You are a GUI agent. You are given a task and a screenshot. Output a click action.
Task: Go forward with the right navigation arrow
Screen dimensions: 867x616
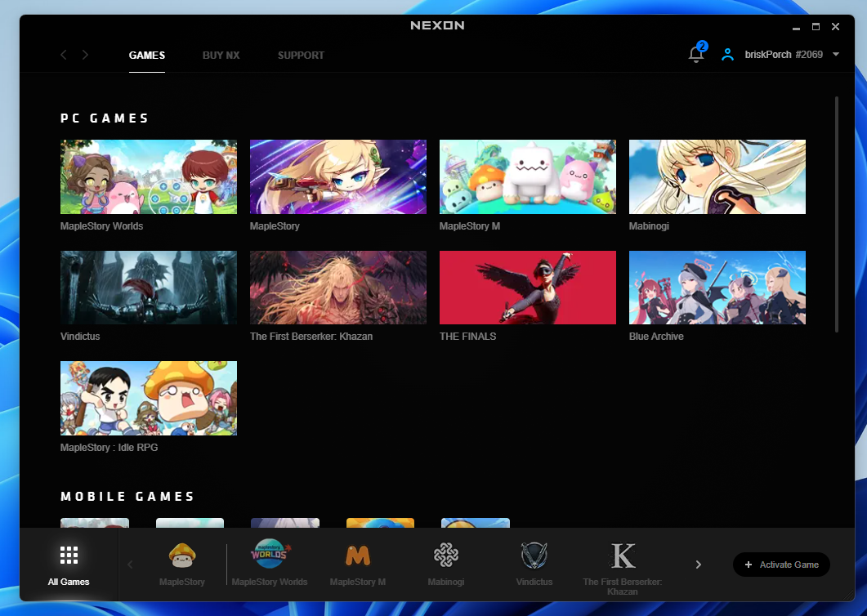(85, 55)
